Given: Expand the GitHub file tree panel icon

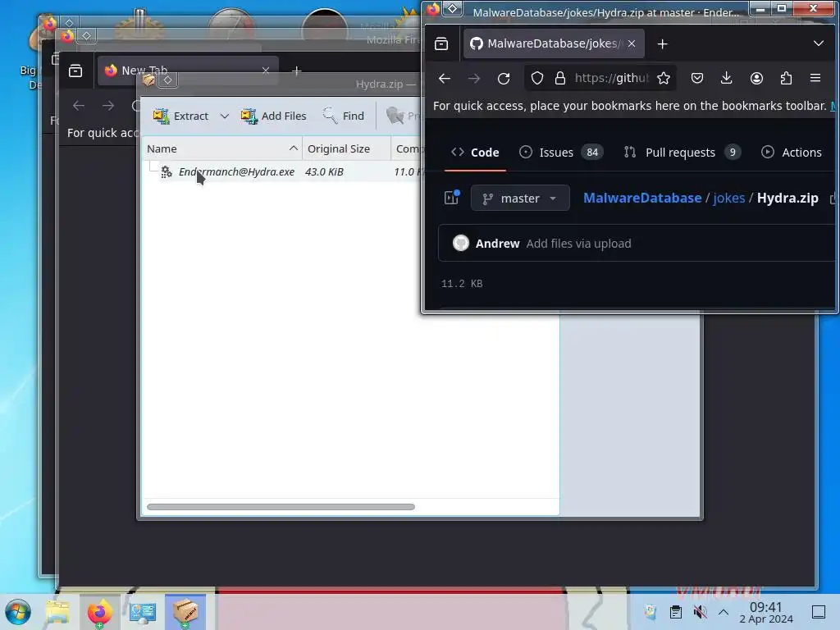Looking at the screenshot, I should tap(452, 198).
